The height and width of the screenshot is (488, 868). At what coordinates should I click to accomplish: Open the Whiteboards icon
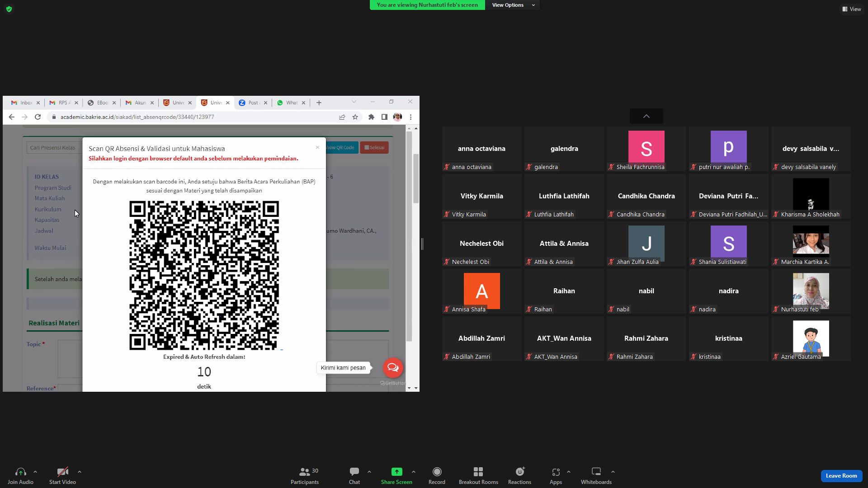[596, 472]
